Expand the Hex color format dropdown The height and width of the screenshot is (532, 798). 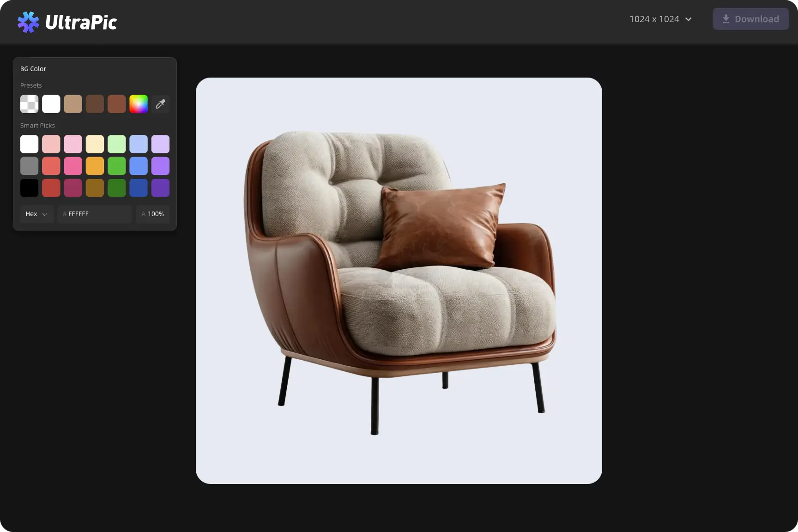pyautogui.click(x=36, y=214)
